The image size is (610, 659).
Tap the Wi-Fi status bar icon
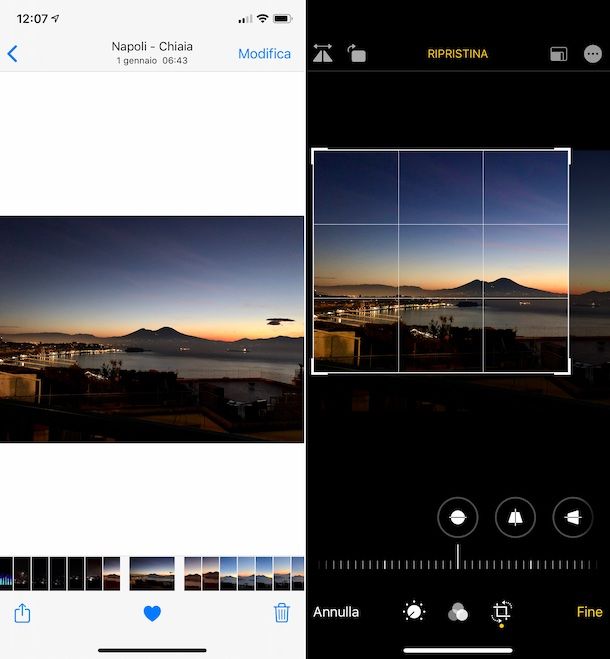[x=262, y=18]
